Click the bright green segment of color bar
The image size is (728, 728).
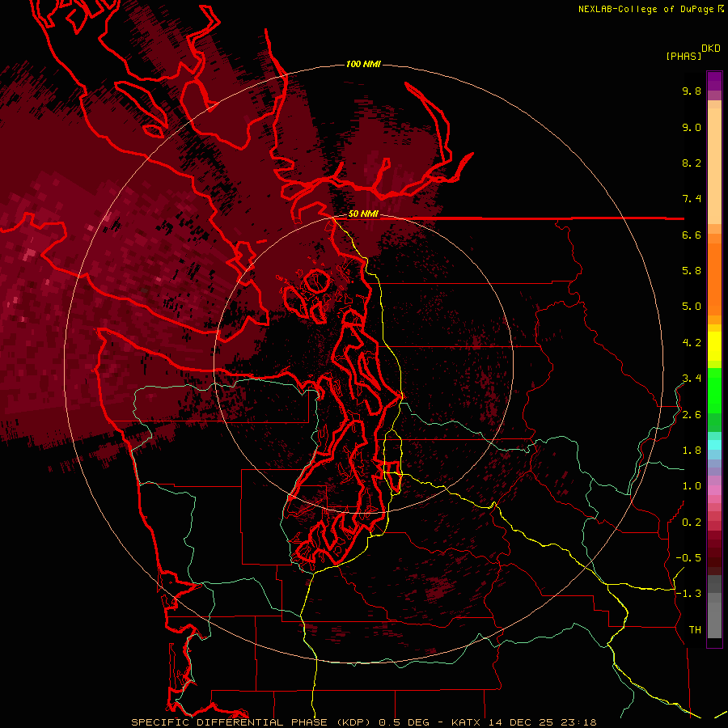click(x=714, y=390)
